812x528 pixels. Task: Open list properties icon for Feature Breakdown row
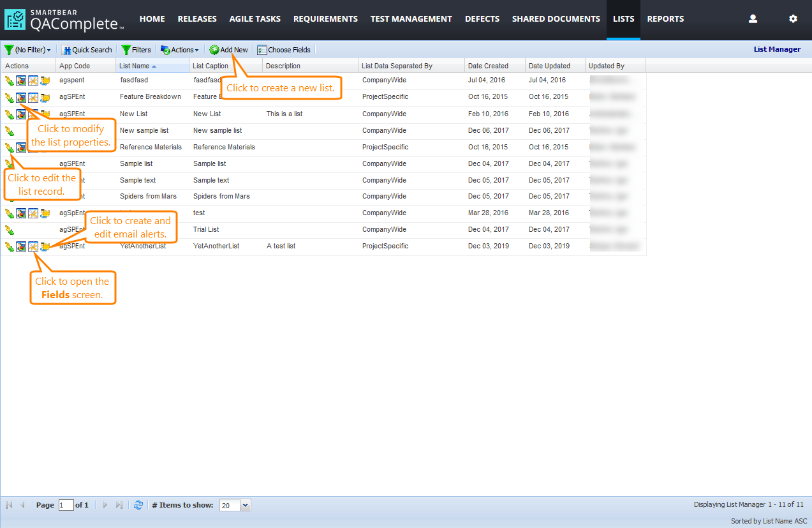coord(21,98)
